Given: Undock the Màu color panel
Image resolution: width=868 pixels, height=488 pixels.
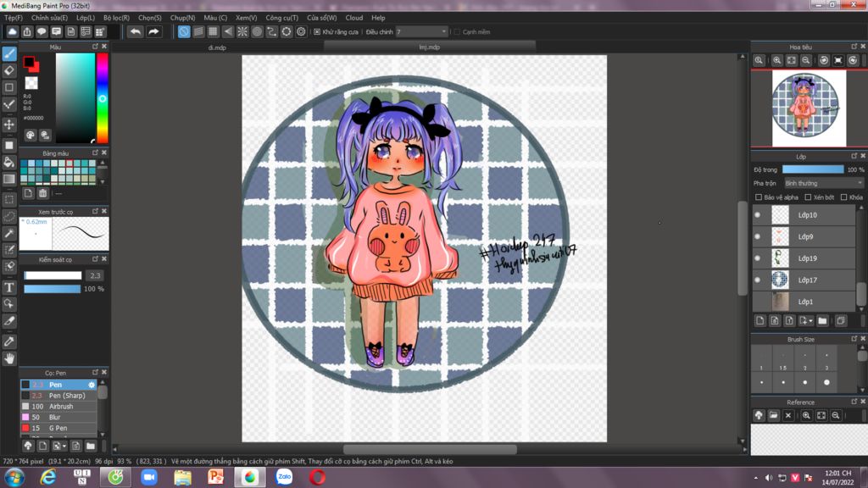Looking at the screenshot, I should point(95,47).
